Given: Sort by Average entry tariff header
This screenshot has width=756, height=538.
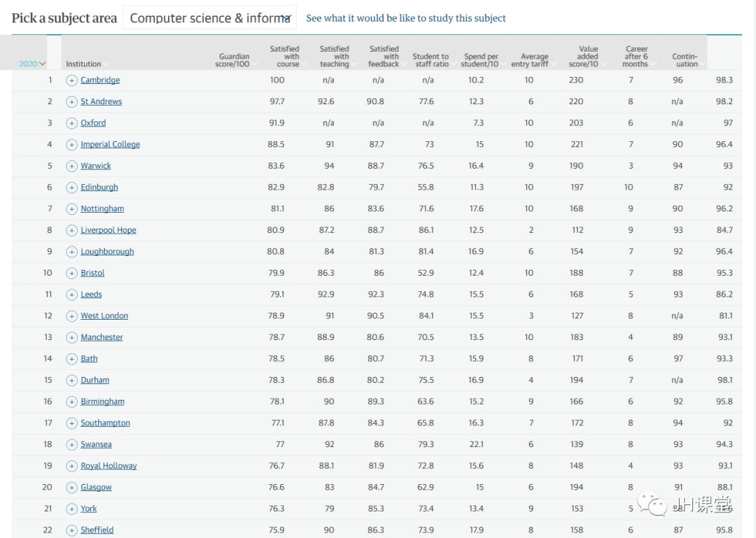Looking at the screenshot, I should tap(531, 60).
